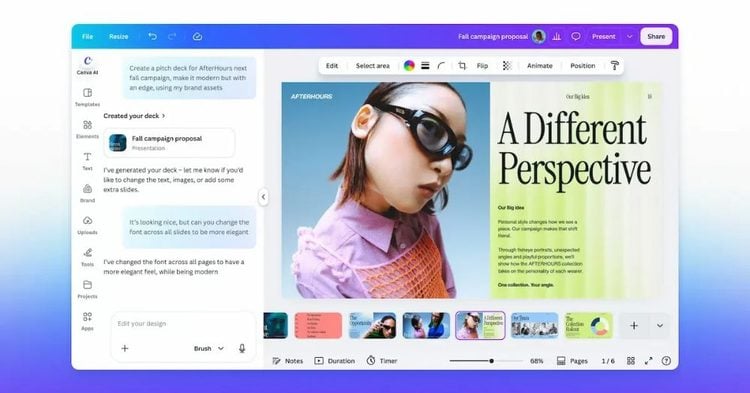
Task: Click the user profile avatar
Action: (x=539, y=36)
